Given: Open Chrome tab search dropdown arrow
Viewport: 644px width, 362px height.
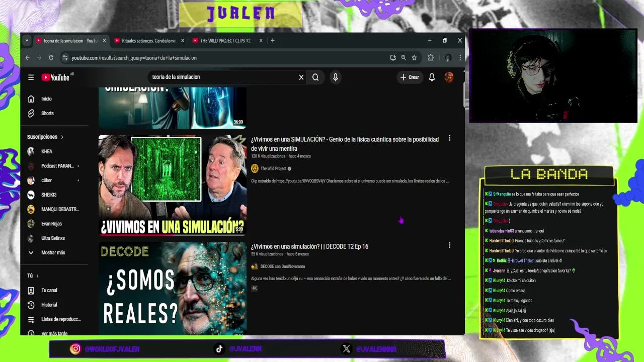Looking at the screenshot, I should point(27,41).
